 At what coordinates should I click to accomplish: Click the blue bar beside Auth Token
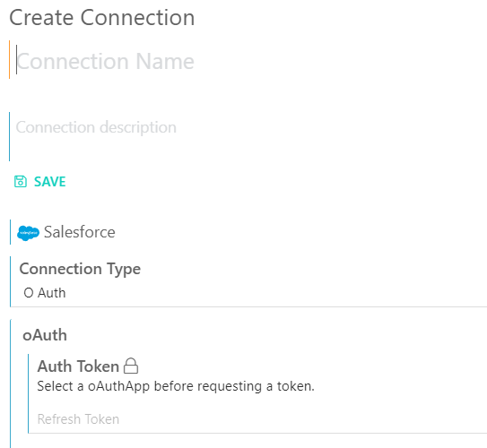tap(29, 393)
